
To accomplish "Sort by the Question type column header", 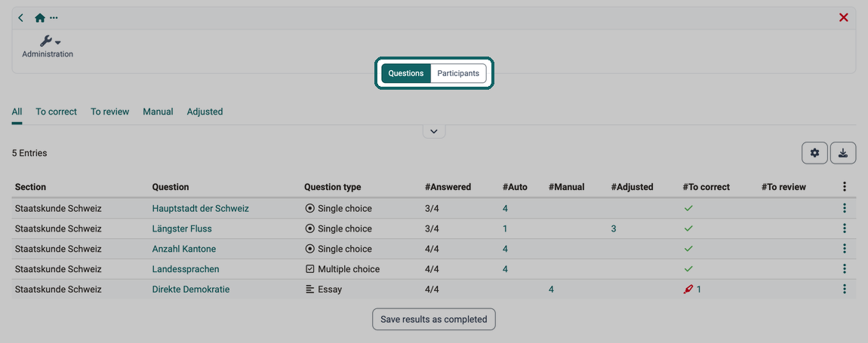I will tap(333, 187).
